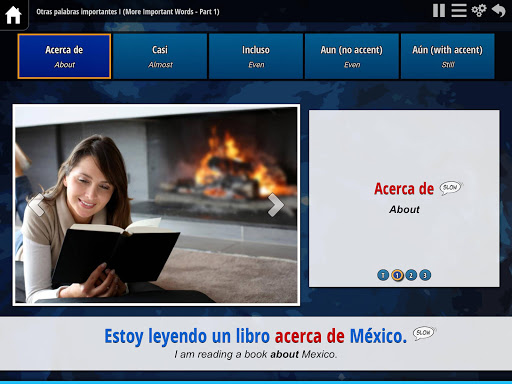Viewport: 512px width, 384px height.
Task: Click the back arrow icon
Action: click(499, 10)
